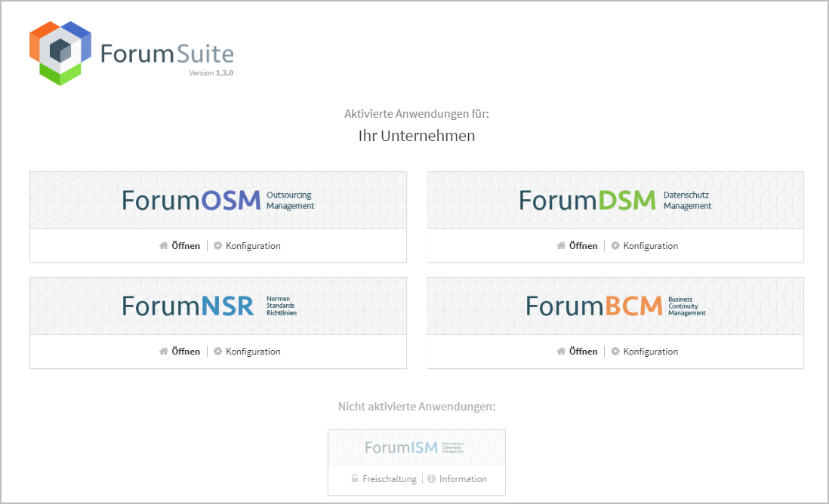This screenshot has height=504, width=829.
Task: Launch ForumBCM via Öffnen
Action: tap(583, 352)
